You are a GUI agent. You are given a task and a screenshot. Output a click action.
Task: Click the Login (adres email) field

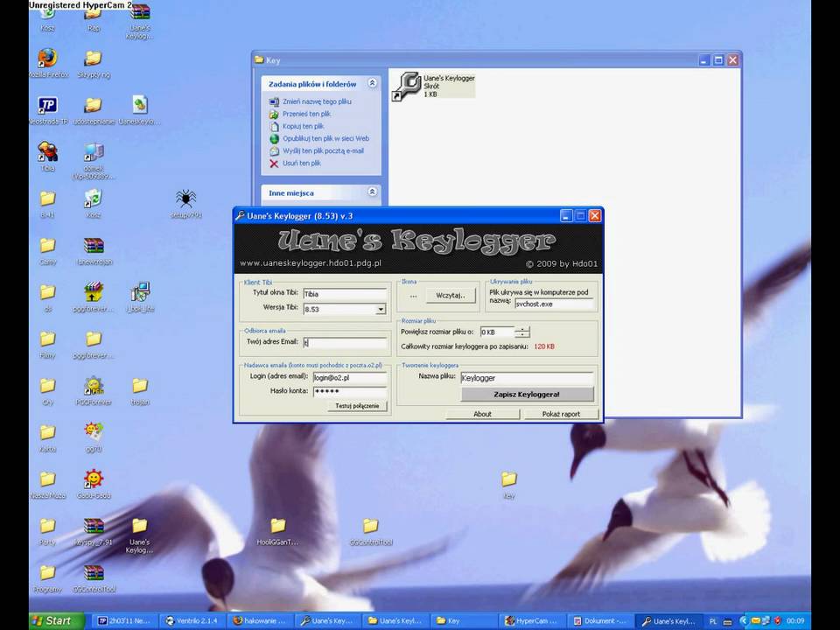click(349, 378)
